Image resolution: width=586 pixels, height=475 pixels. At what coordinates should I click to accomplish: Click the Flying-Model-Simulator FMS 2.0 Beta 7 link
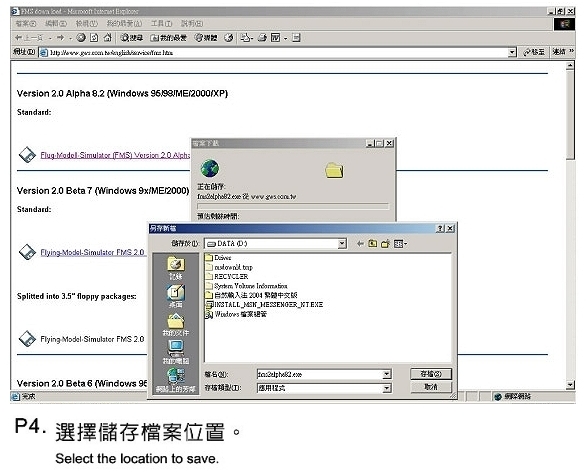tap(92, 253)
